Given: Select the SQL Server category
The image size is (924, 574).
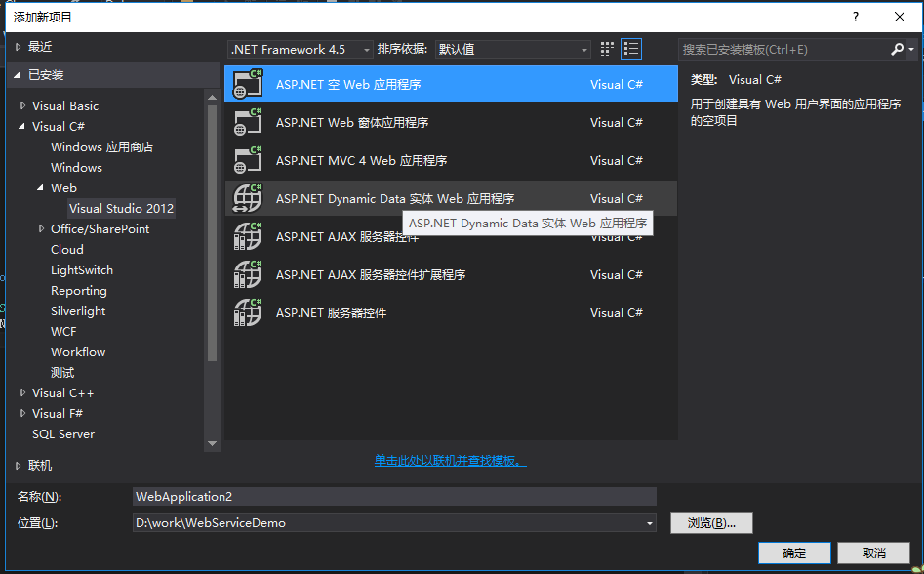Looking at the screenshot, I should (x=63, y=433).
